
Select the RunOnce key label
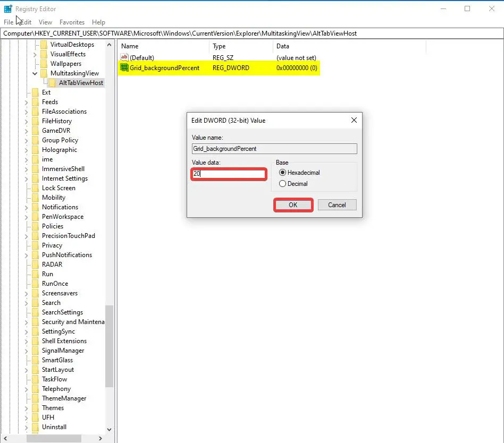(x=55, y=284)
